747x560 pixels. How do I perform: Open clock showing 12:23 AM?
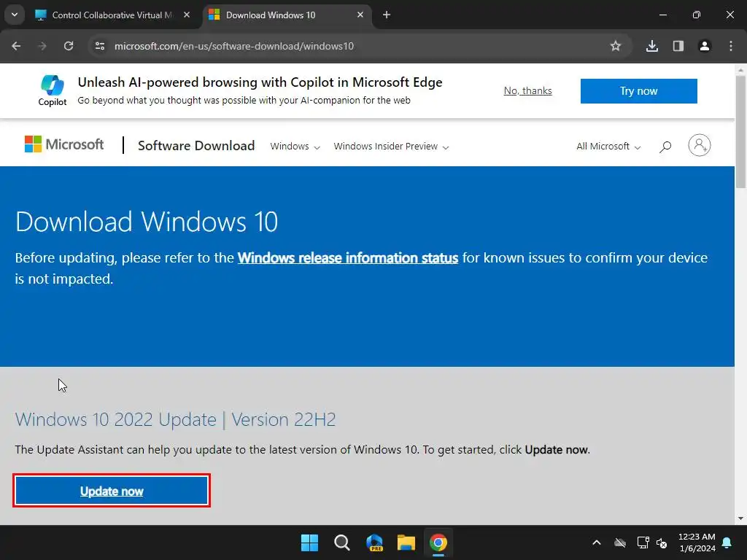pos(697,542)
